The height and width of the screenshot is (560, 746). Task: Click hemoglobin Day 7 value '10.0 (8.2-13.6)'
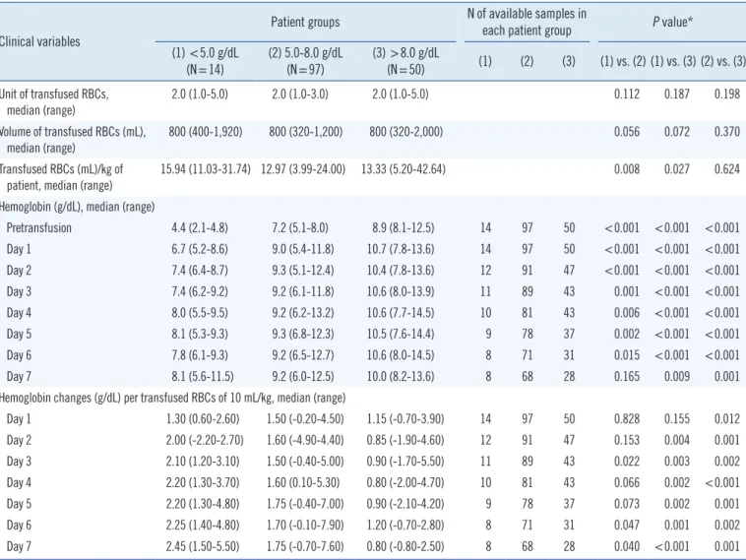pyautogui.click(x=401, y=377)
